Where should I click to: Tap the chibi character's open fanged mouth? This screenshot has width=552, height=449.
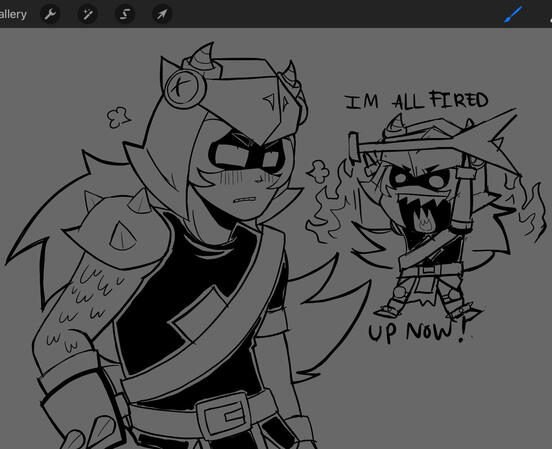tap(425, 216)
